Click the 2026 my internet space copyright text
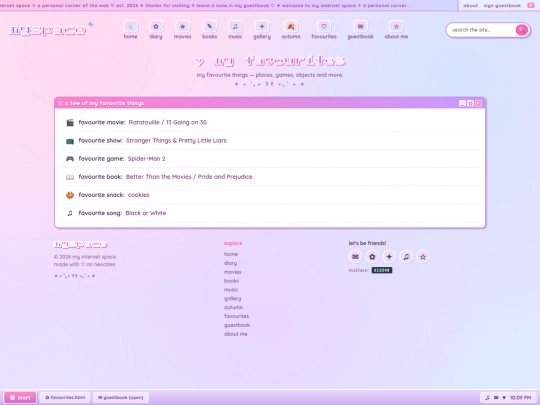Screen dimensions: 540x405 (x=85, y=257)
